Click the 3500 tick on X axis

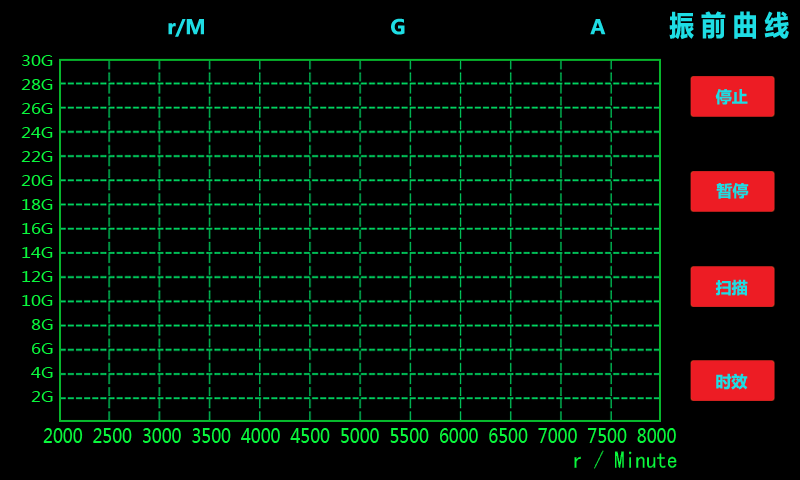point(211,437)
